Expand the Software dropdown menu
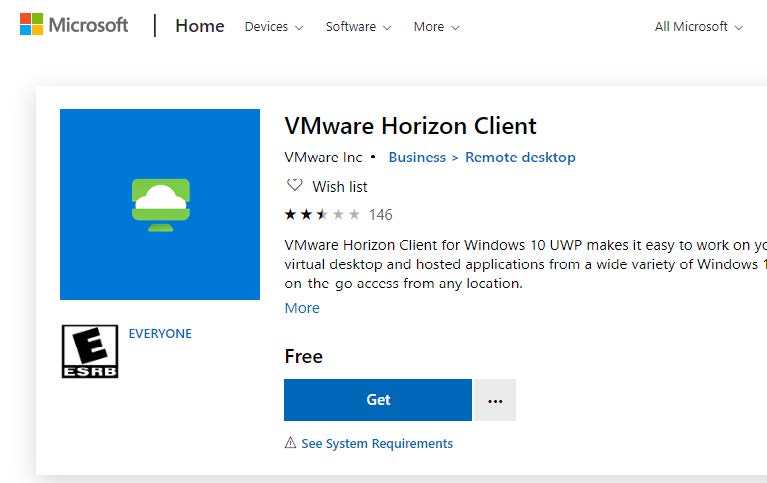The width and height of the screenshot is (767, 483). (359, 26)
